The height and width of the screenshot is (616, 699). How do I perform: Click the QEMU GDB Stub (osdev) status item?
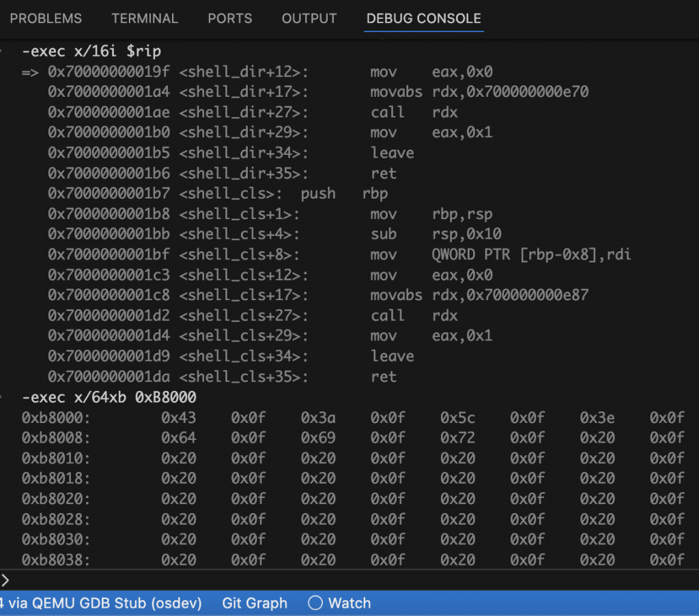tap(101, 603)
